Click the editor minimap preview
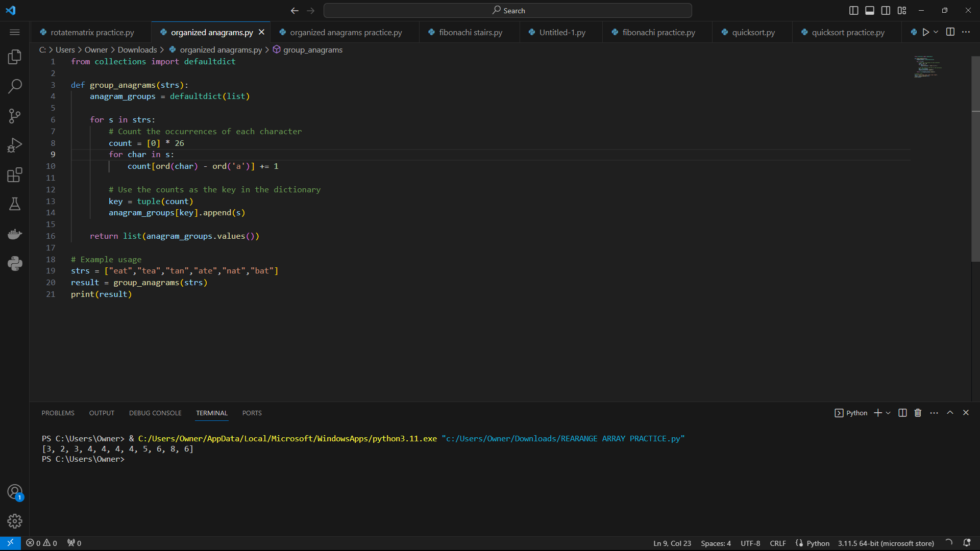 click(927, 66)
